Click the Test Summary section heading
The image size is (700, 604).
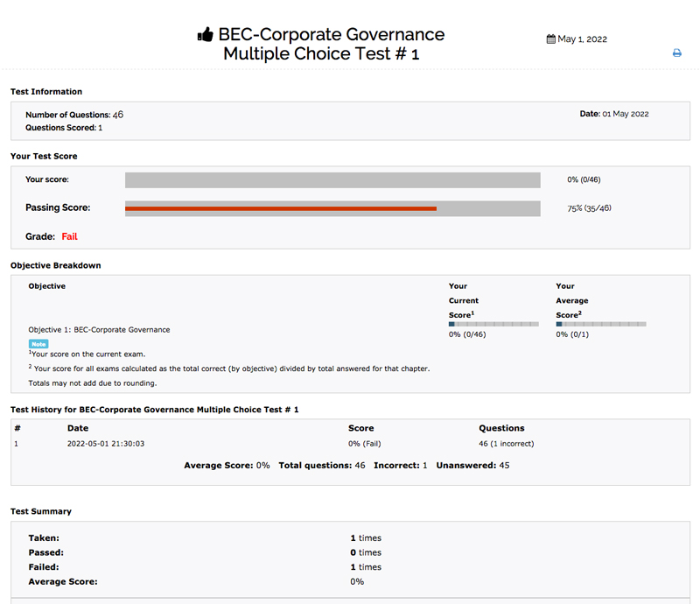(x=41, y=511)
